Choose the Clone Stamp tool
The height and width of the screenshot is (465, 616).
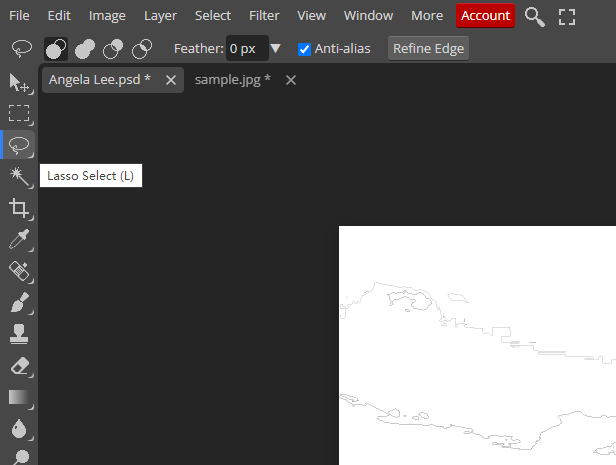coord(19,334)
